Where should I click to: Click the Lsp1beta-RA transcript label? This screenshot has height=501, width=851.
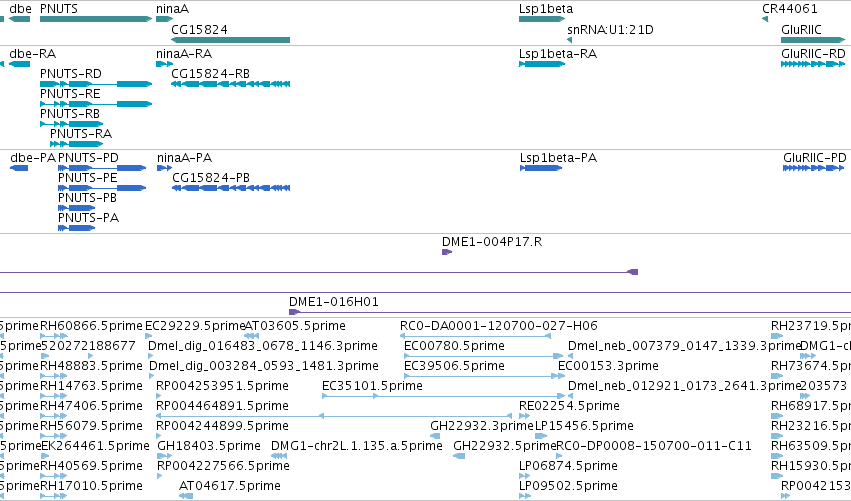point(558,54)
